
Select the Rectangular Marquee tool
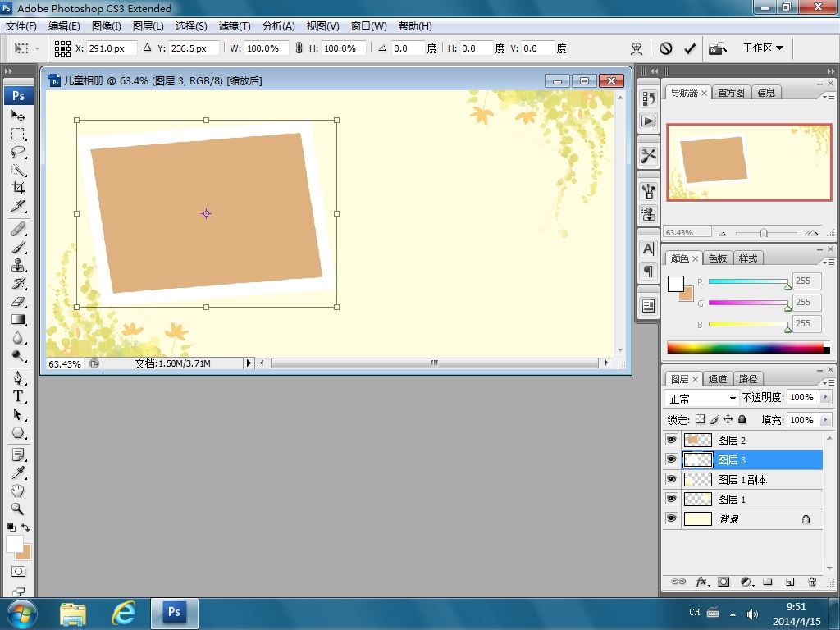click(x=18, y=134)
